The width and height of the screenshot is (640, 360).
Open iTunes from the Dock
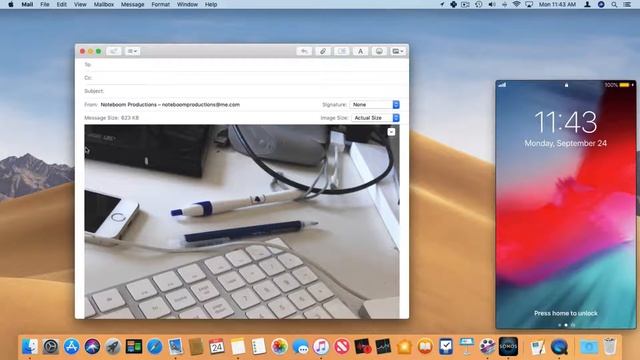321,347
